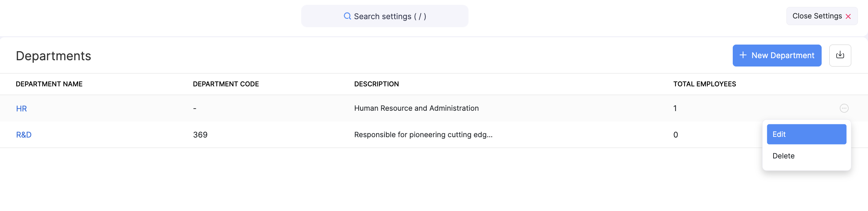This screenshot has width=868, height=211.
Task: Click the magnifier icon in the search bar
Action: 347,16
